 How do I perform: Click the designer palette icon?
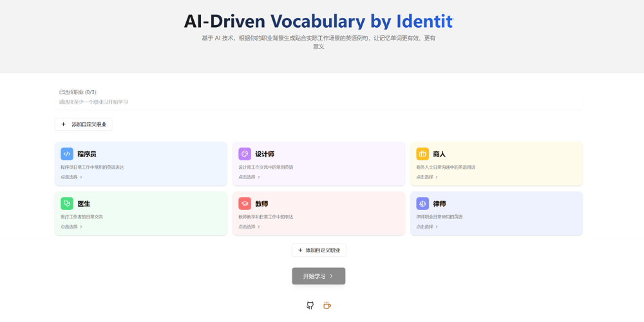[x=245, y=154]
